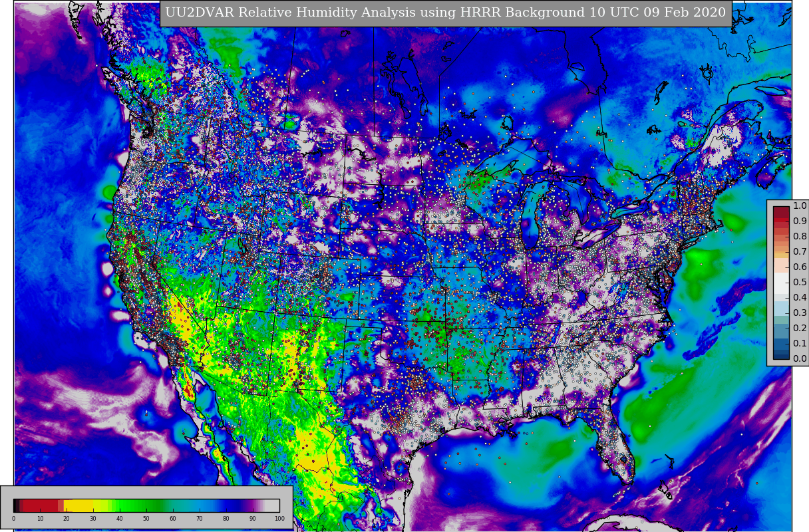
Task: Click the "80" tick on humidity colorbar
Action: pyautogui.click(x=226, y=519)
